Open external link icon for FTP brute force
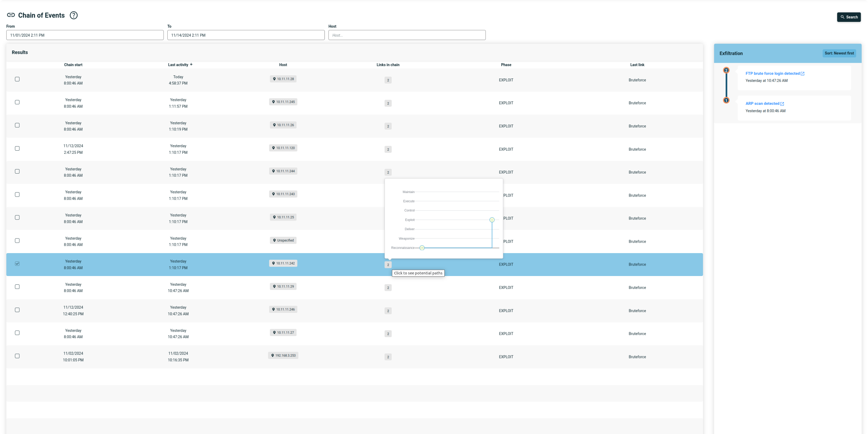The image size is (868, 434). coord(802,74)
